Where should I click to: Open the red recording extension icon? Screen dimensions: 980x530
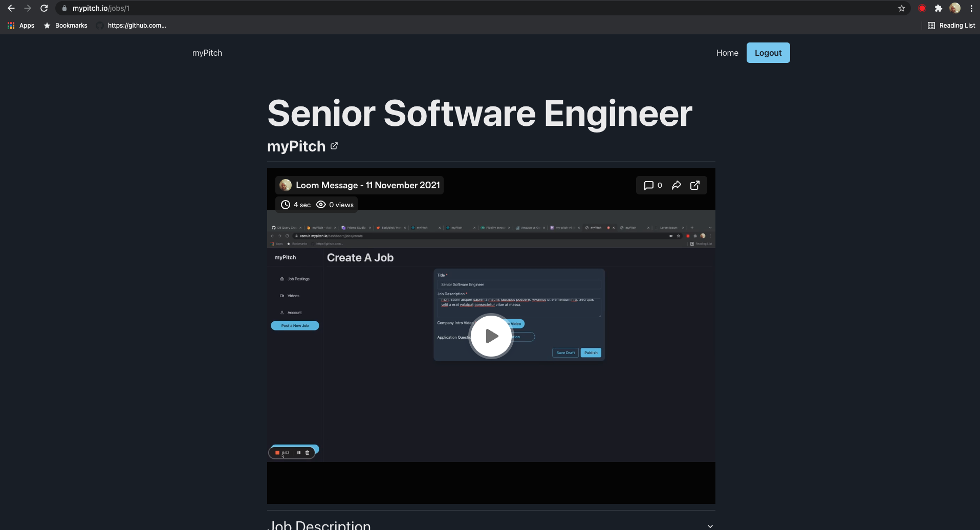(x=922, y=8)
